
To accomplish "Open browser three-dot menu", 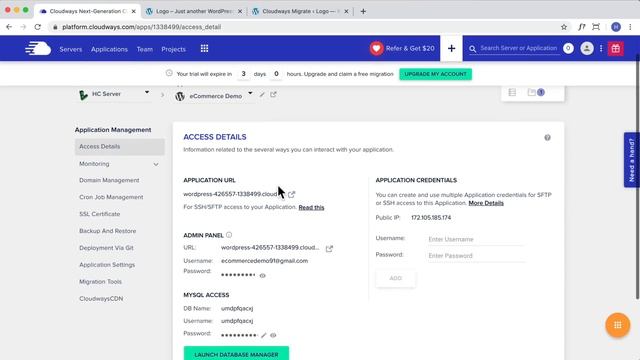I will coord(630,27).
